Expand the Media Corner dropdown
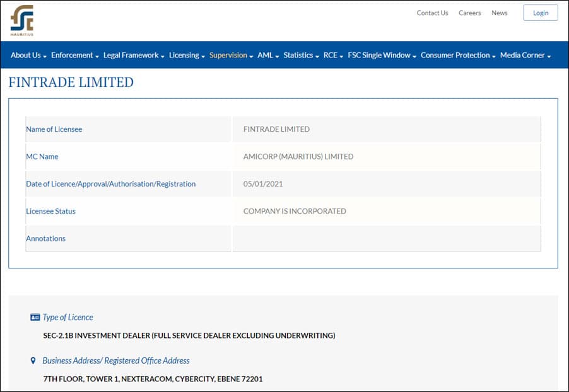The width and height of the screenshot is (569, 392). (x=525, y=55)
